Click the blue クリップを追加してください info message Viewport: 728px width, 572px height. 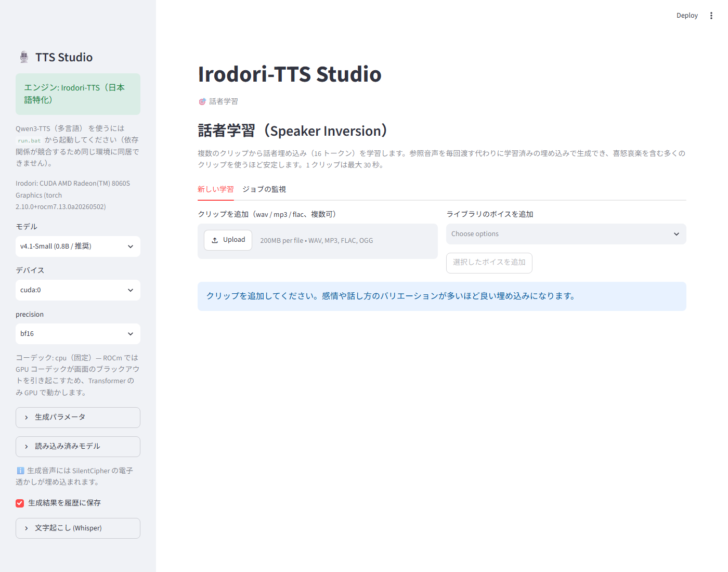pos(442,296)
